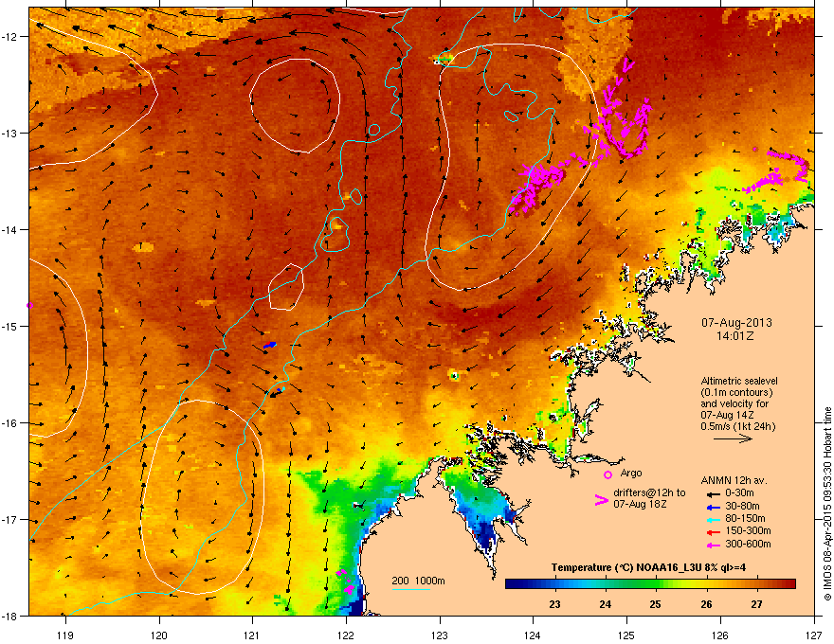Screen dimensions: 834x644
Task: Click the magenta Argo circle in the legend
Action: click(607, 474)
